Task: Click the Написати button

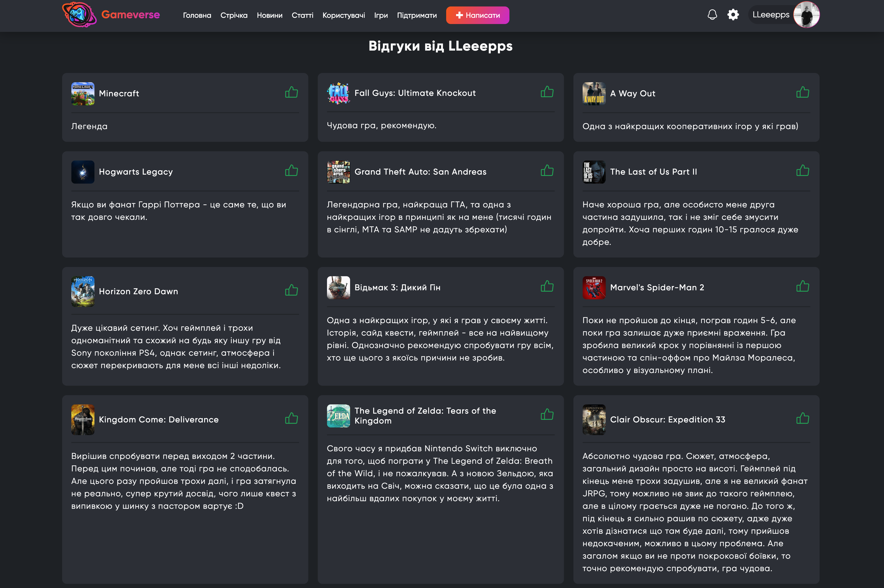Action: pyautogui.click(x=478, y=15)
